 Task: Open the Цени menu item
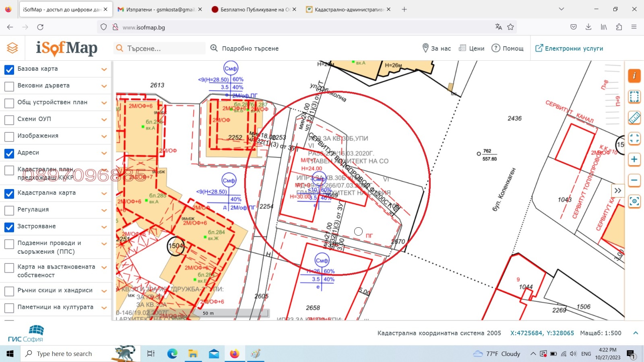pos(472,48)
